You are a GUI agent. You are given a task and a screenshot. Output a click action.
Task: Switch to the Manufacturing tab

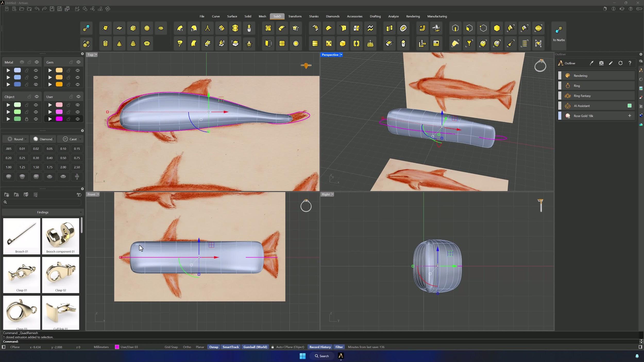(437, 16)
